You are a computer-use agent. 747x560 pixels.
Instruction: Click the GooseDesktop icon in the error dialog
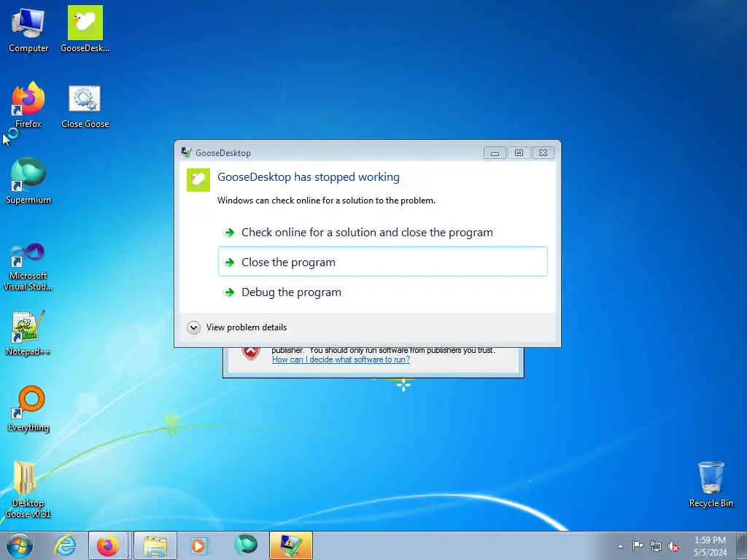[x=198, y=180]
